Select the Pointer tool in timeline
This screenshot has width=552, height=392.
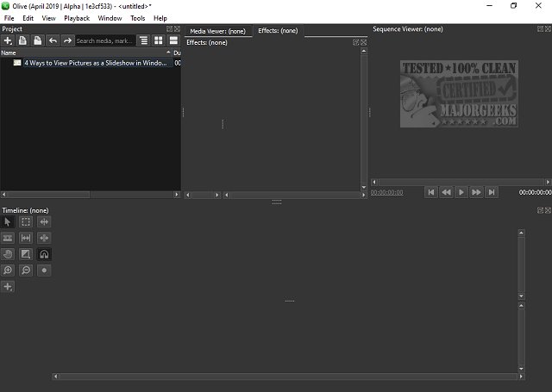coord(8,221)
